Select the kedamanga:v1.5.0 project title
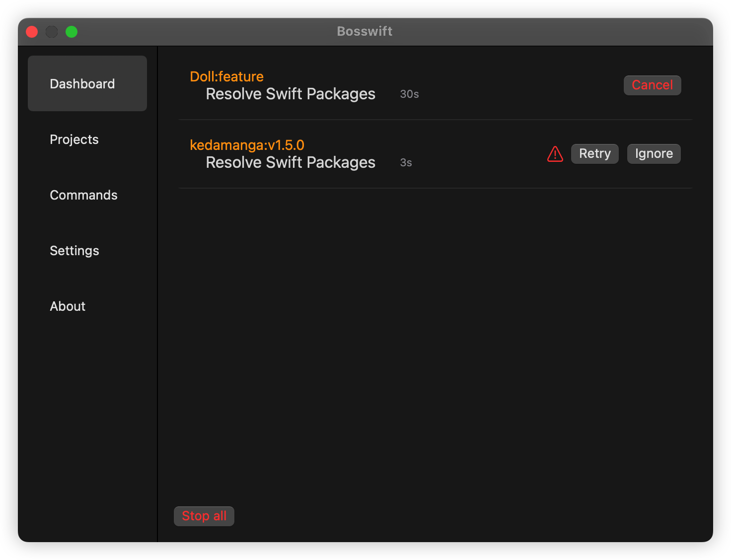The width and height of the screenshot is (731, 560). 247,145
